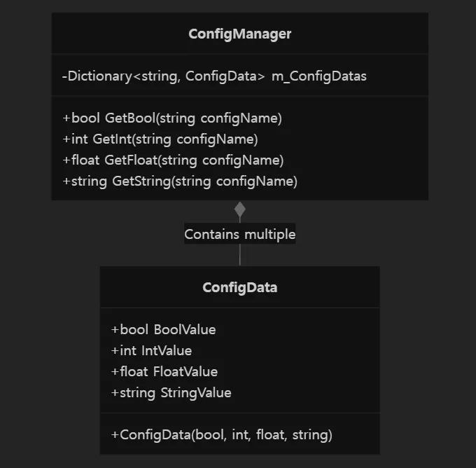Select the BoolValue field
Screen dimensions: 476x468
(163, 330)
